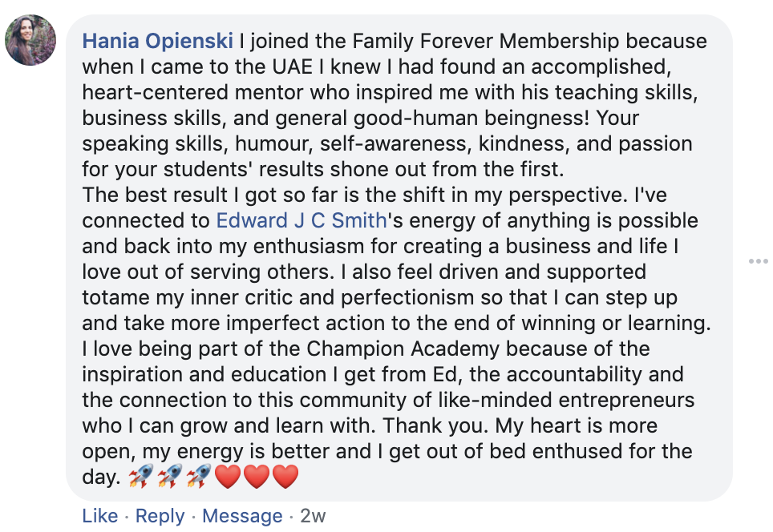Viewport: 773px width, 532px height.
Task: Click the first rocket emoji
Action: pyautogui.click(x=140, y=477)
